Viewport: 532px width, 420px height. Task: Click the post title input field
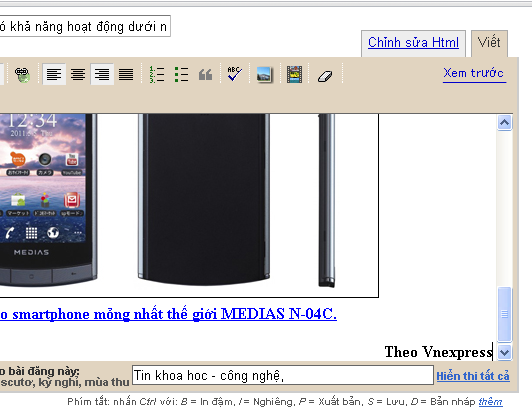[85, 26]
